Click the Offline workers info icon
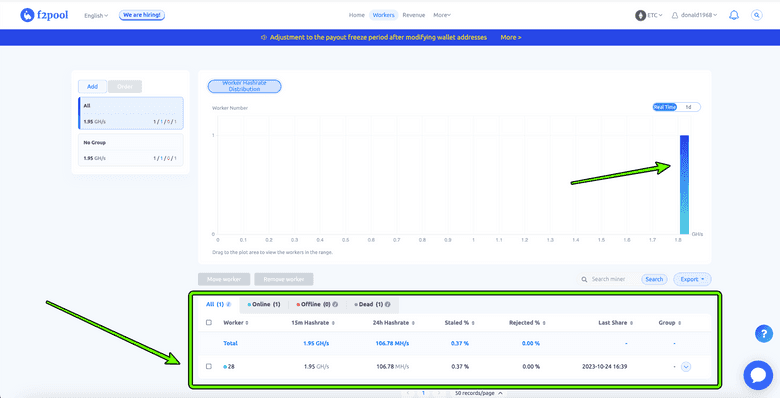This screenshot has height=398, width=780. tap(335, 304)
